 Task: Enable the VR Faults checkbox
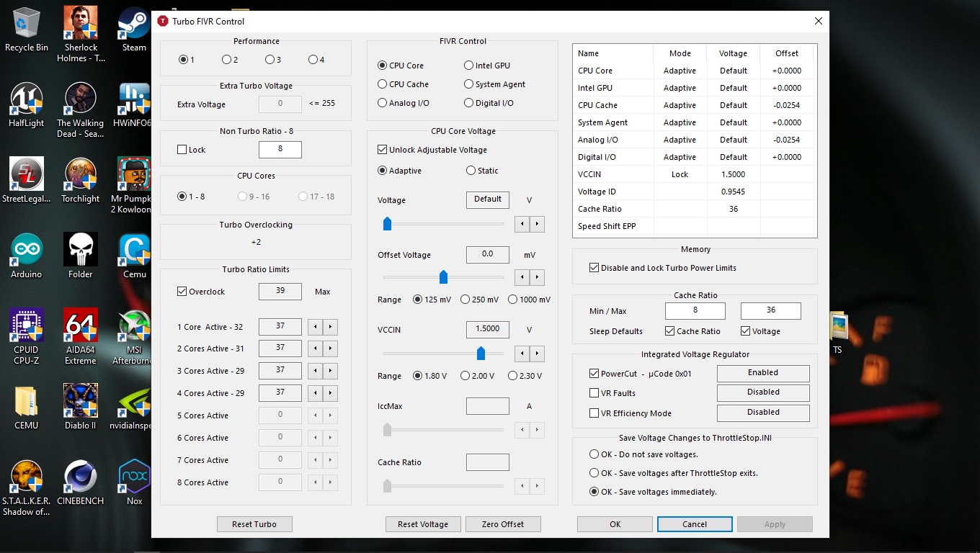(594, 393)
